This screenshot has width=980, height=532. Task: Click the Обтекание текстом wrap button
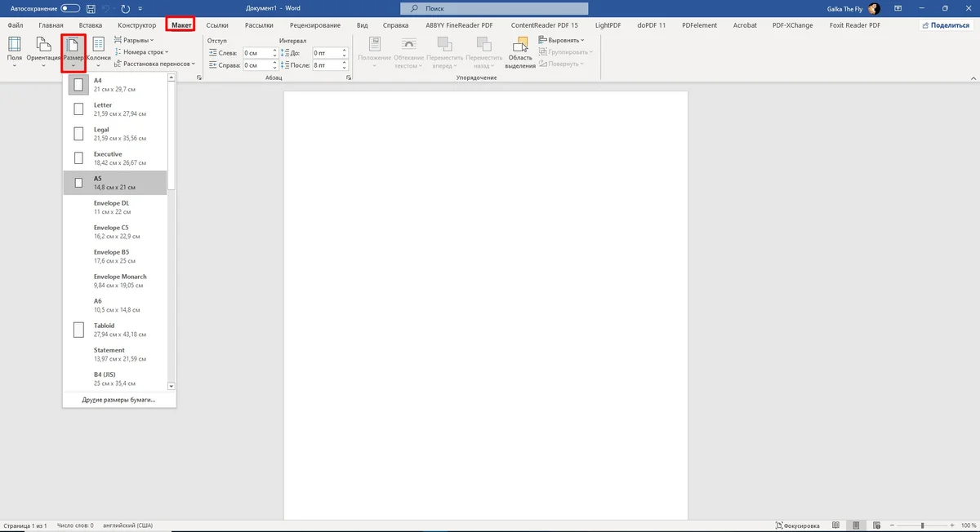[x=408, y=52]
